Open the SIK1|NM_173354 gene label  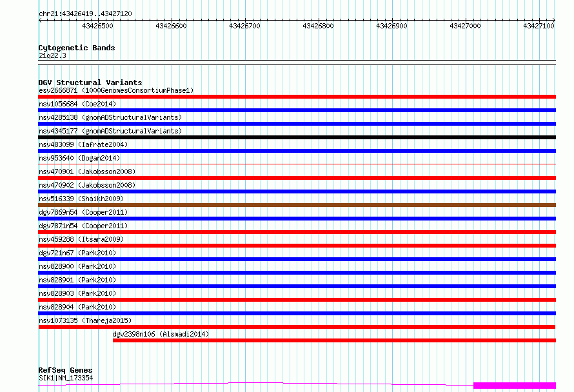[x=66, y=378]
